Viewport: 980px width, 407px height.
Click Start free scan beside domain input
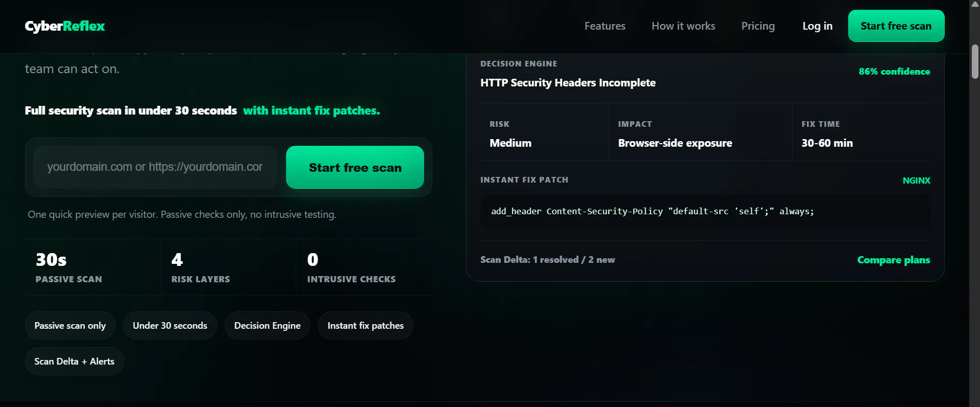[355, 167]
